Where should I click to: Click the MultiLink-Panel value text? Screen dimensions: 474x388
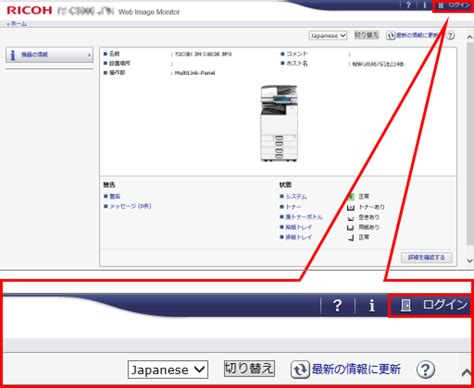(195, 73)
